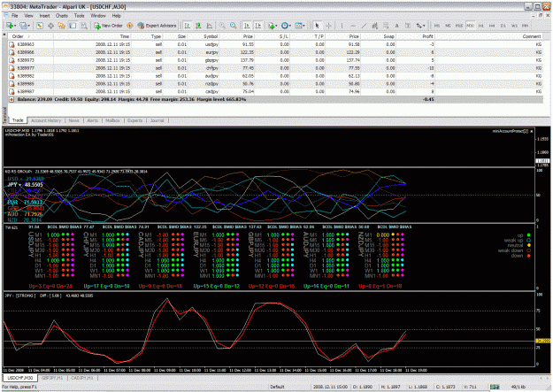Switch to the Journal tab
The height and width of the screenshot is (392, 553).
(157, 120)
